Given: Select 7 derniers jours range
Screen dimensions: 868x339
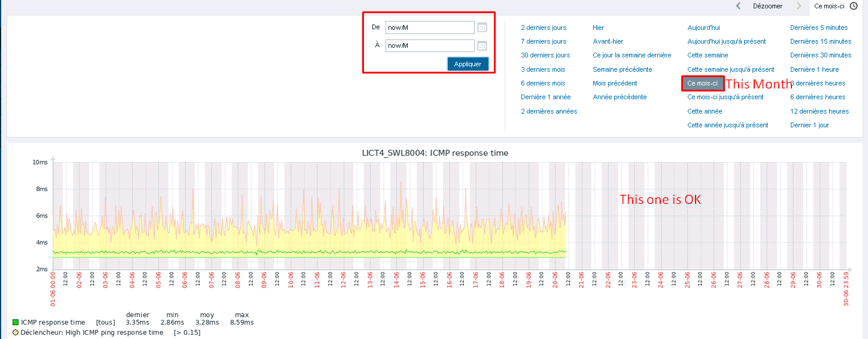Looking at the screenshot, I should point(544,41).
